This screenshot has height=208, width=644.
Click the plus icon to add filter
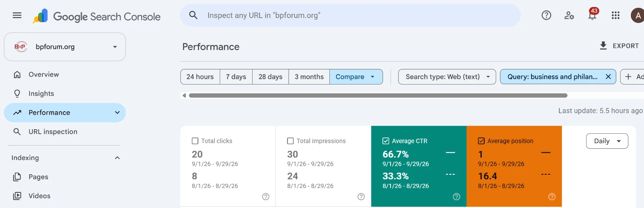[628, 77]
